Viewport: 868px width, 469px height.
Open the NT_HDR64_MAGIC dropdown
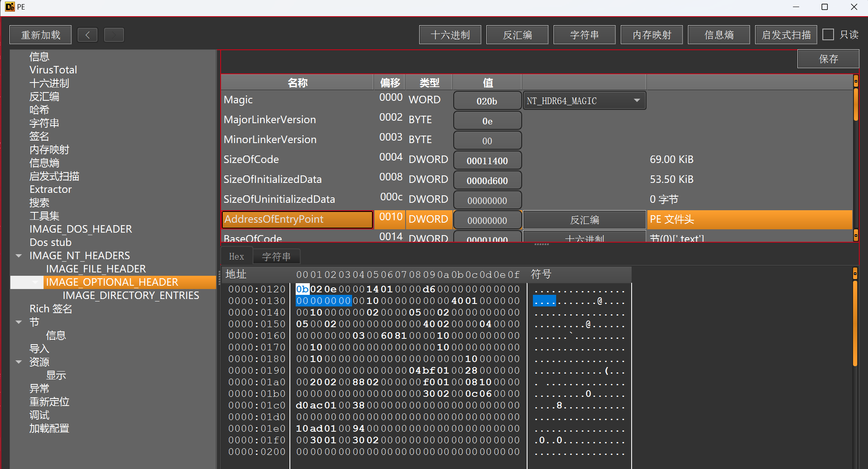click(x=584, y=101)
